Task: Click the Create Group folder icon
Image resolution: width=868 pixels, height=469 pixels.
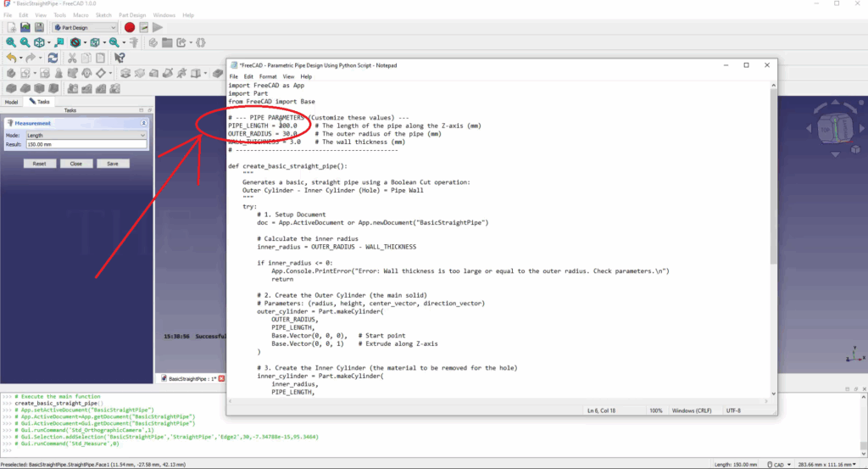Action: pyautogui.click(x=167, y=42)
